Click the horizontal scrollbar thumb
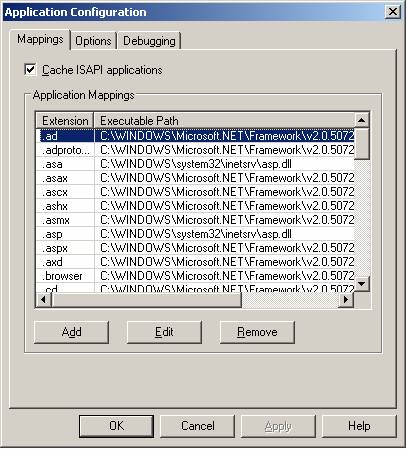 pos(146,300)
